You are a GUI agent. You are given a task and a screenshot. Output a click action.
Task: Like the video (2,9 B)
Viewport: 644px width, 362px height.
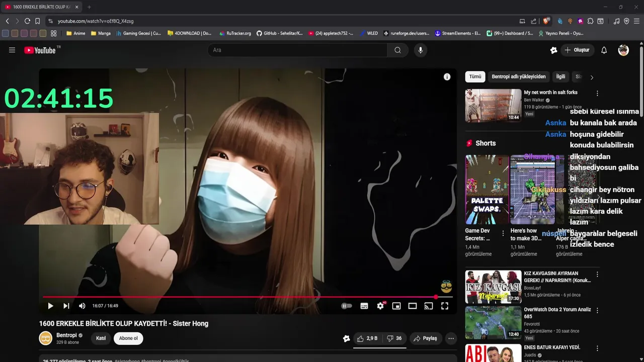[367, 338]
